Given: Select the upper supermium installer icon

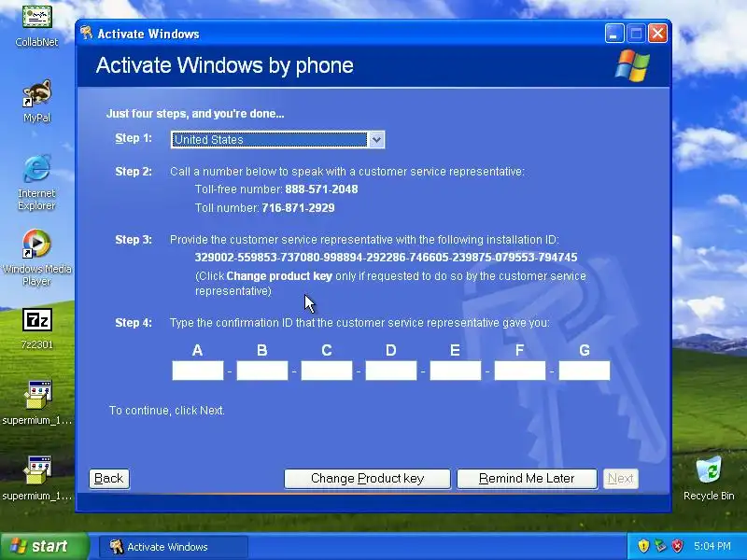Looking at the screenshot, I should [x=36, y=402].
